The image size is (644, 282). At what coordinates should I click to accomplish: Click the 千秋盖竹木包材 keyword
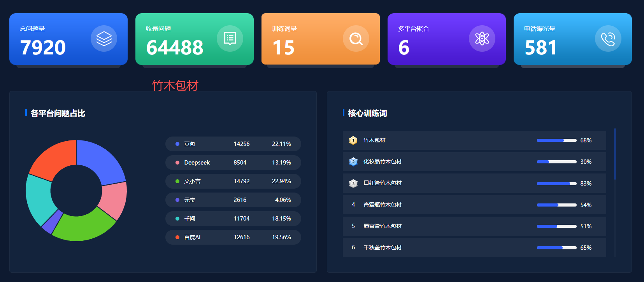tap(383, 247)
